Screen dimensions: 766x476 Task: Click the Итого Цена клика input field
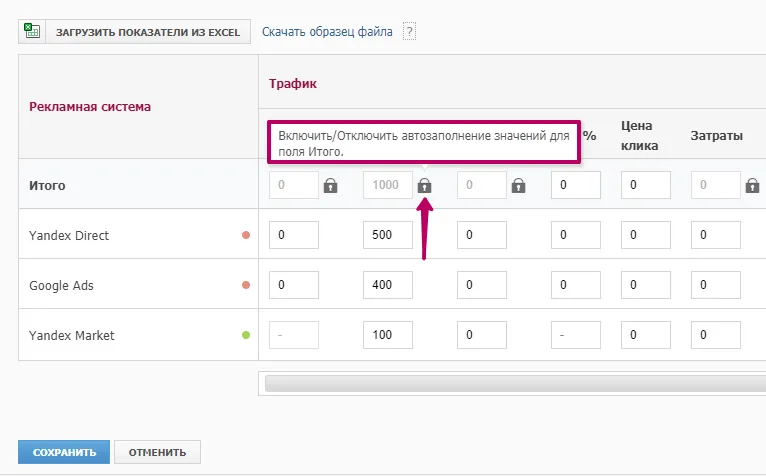click(646, 185)
